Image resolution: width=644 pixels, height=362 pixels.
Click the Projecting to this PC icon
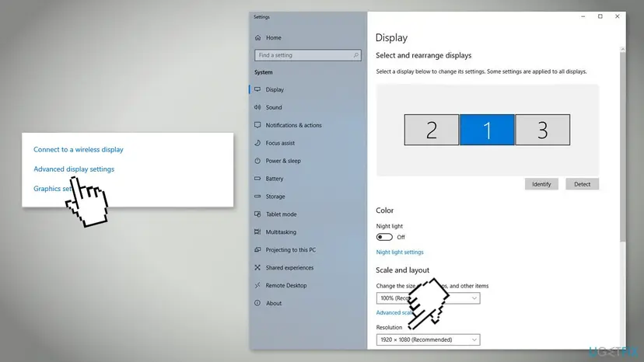click(x=257, y=250)
